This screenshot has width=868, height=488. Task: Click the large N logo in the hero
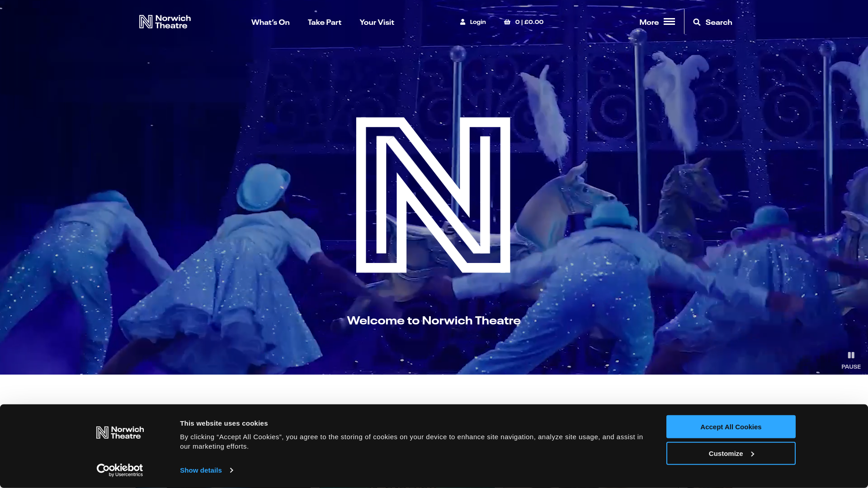click(433, 195)
